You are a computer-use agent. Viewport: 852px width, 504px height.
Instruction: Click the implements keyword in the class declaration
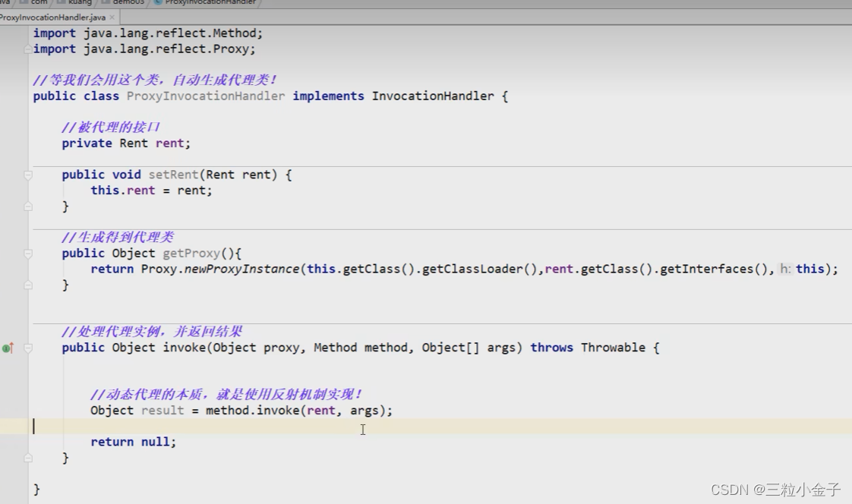(x=328, y=96)
